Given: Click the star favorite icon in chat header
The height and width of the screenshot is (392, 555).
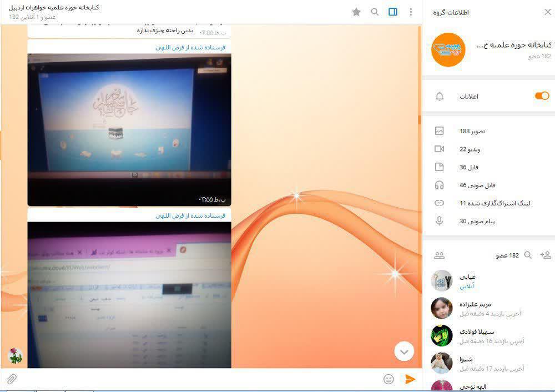Looking at the screenshot, I should (356, 12).
